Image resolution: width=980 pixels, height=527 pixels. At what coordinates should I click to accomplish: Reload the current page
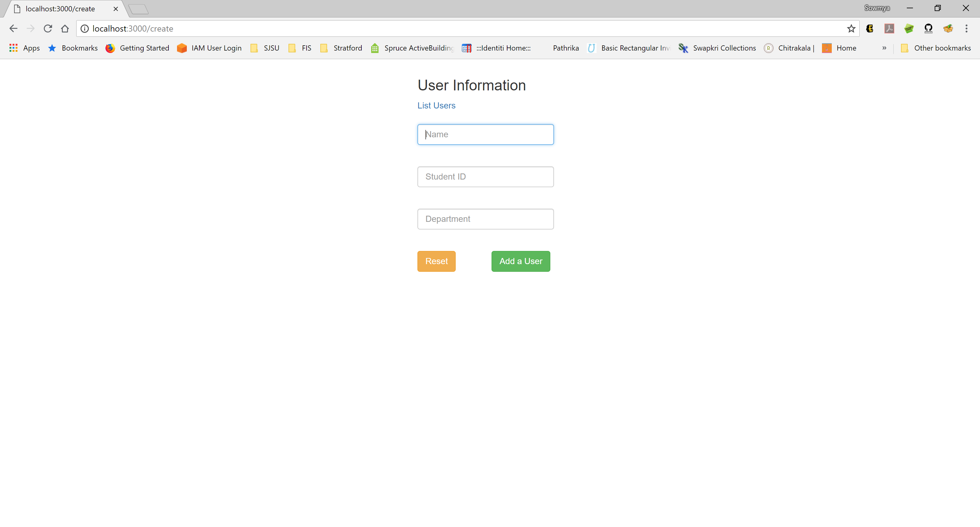point(47,28)
